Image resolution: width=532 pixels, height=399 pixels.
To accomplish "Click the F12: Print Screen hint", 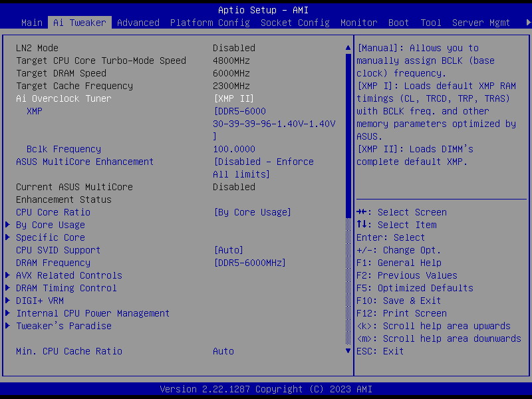I will pyautogui.click(x=402, y=313).
